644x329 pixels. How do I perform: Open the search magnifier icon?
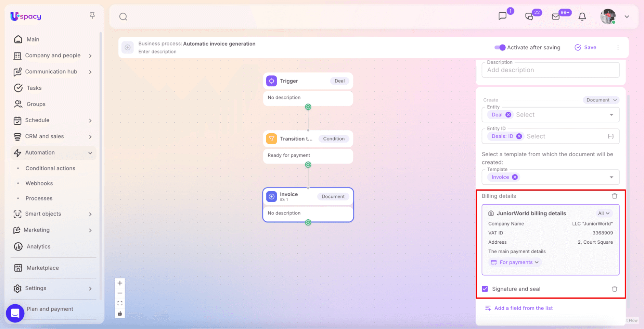tap(123, 16)
